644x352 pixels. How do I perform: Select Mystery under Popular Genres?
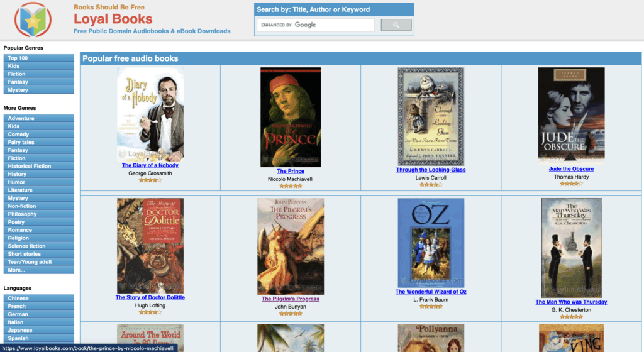(38, 90)
